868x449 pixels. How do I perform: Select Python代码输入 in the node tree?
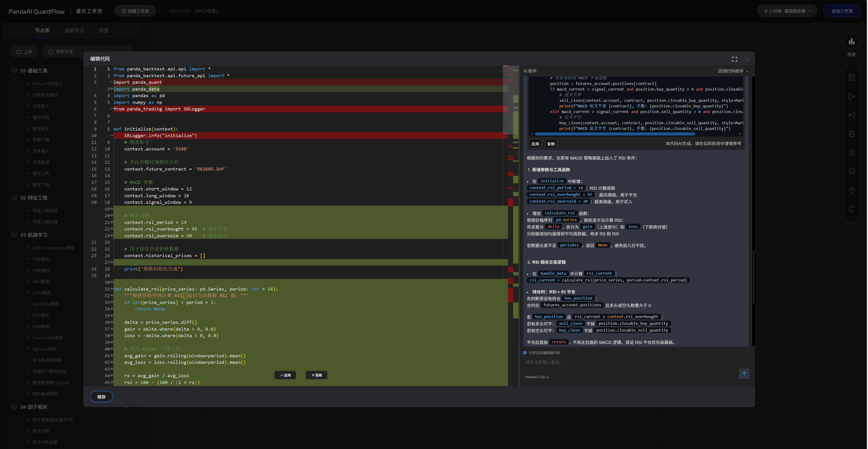[x=47, y=84]
